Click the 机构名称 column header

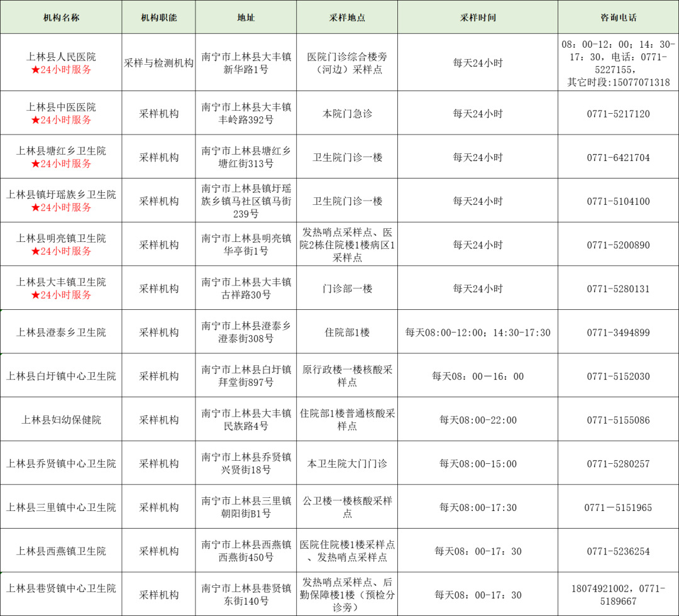click(x=61, y=18)
